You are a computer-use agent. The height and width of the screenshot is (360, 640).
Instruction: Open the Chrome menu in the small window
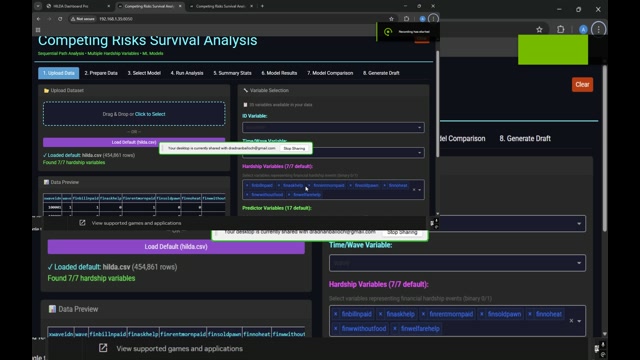tap(433, 19)
